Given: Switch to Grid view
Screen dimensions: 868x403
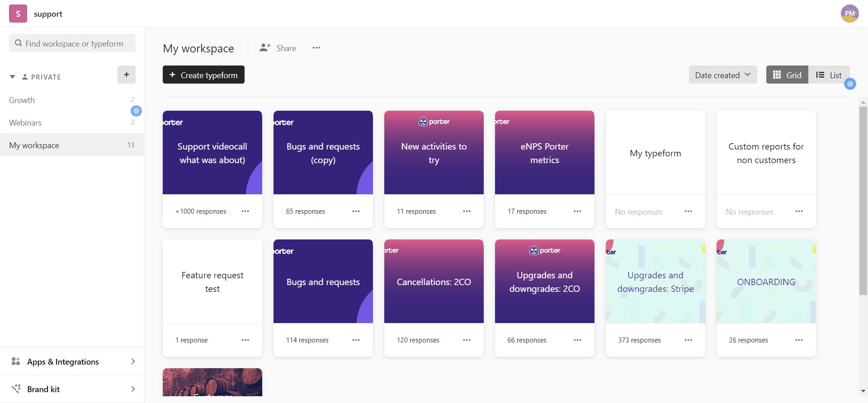Looking at the screenshot, I should coord(787,75).
